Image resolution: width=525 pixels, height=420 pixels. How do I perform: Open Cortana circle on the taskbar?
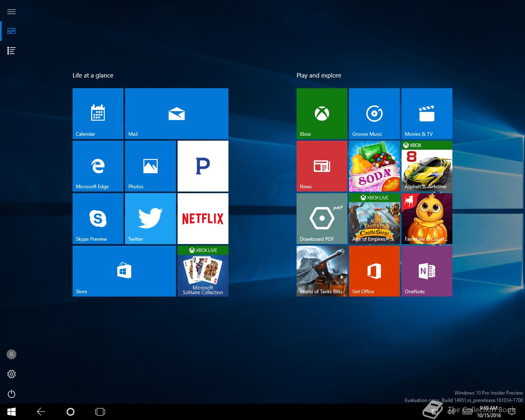(71, 412)
